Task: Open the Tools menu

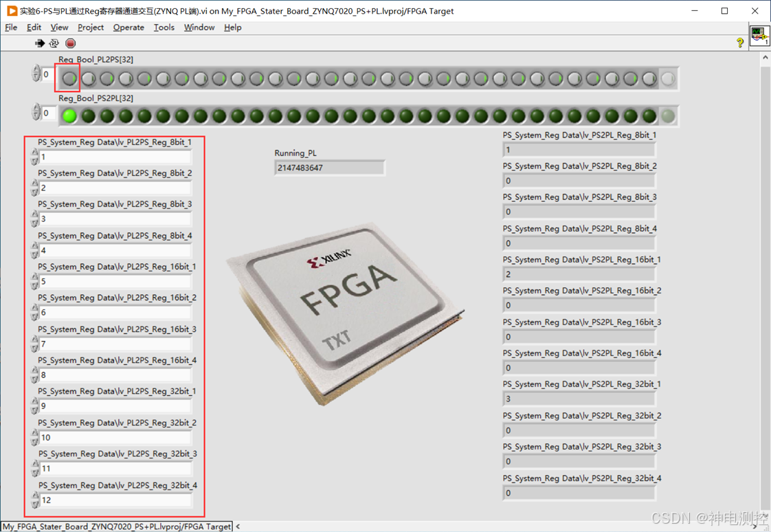Action: [x=164, y=27]
